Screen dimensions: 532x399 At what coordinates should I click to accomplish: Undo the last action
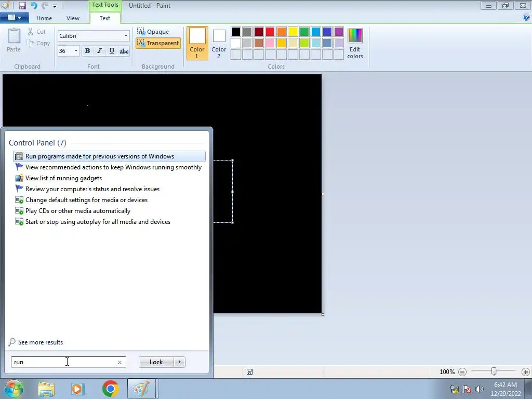[34, 5]
